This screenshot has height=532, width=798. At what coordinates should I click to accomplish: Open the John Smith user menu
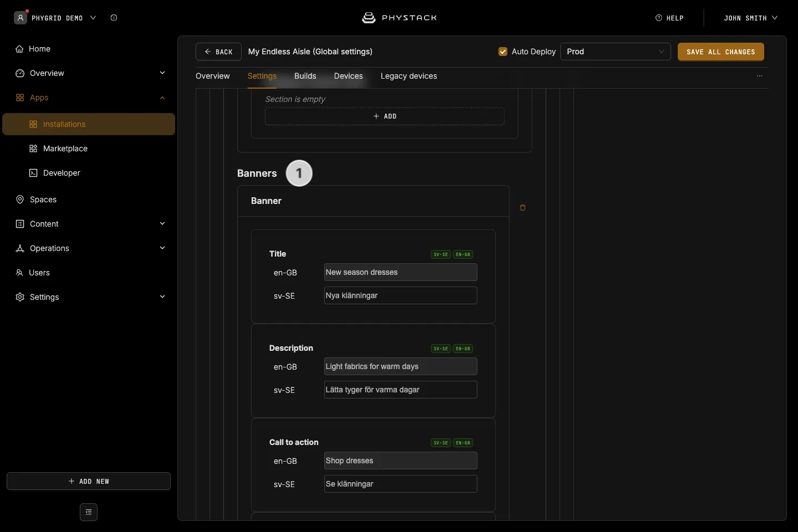[x=751, y=18]
